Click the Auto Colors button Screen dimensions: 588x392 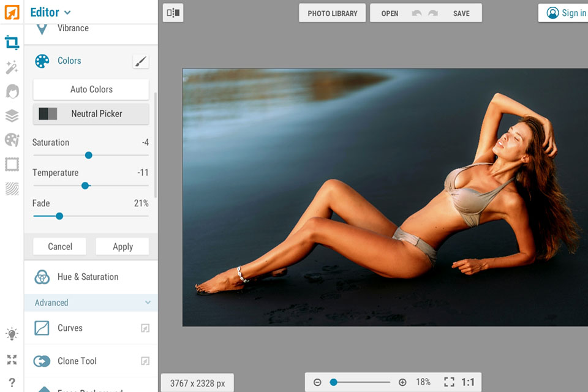pyautogui.click(x=91, y=89)
